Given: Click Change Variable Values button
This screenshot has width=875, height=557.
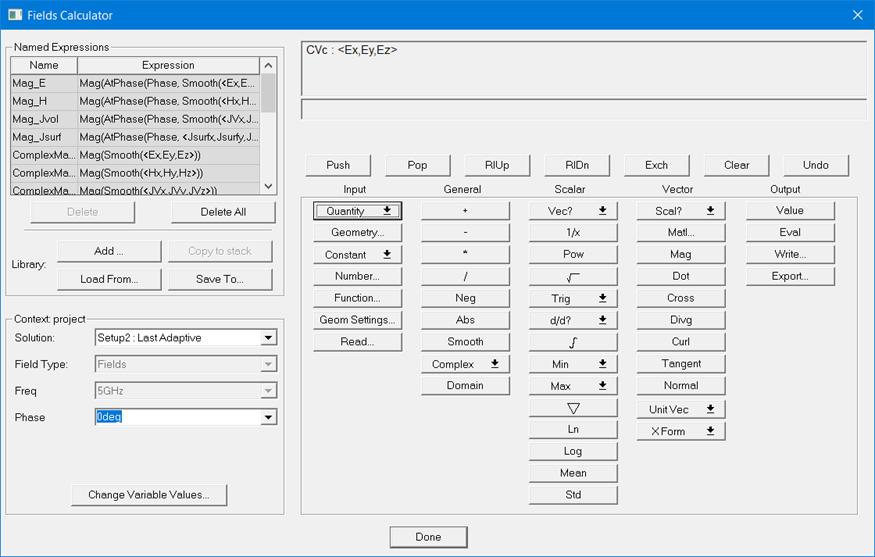Looking at the screenshot, I should (149, 495).
